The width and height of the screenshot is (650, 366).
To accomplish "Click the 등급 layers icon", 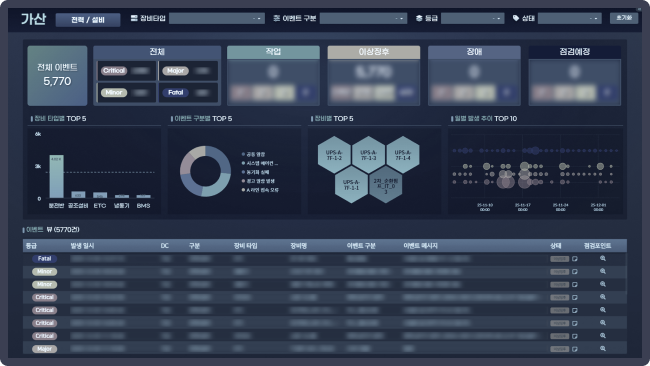I will click(x=419, y=18).
